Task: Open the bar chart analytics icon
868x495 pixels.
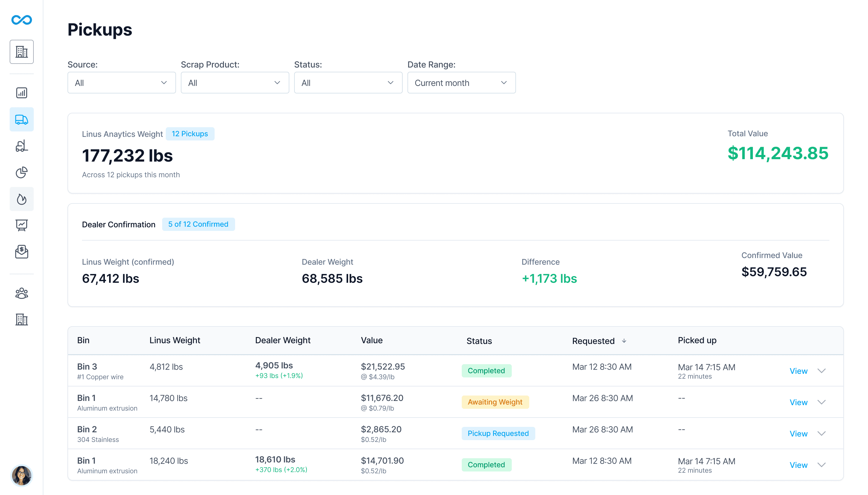Action: click(x=21, y=93)
